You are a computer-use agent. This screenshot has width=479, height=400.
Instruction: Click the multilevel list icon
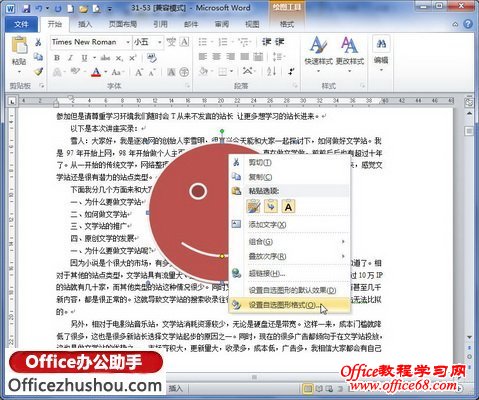click(x=244, y=42)
